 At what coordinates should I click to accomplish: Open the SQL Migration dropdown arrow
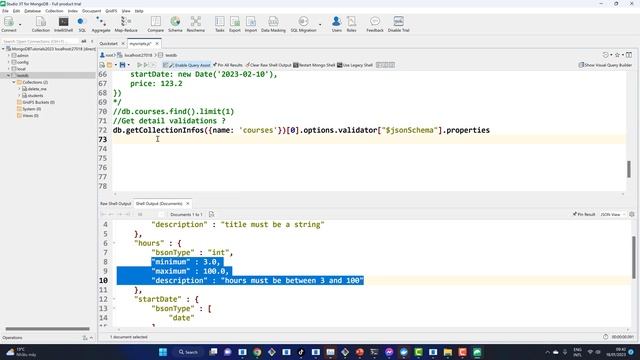[x=320, y=24]
